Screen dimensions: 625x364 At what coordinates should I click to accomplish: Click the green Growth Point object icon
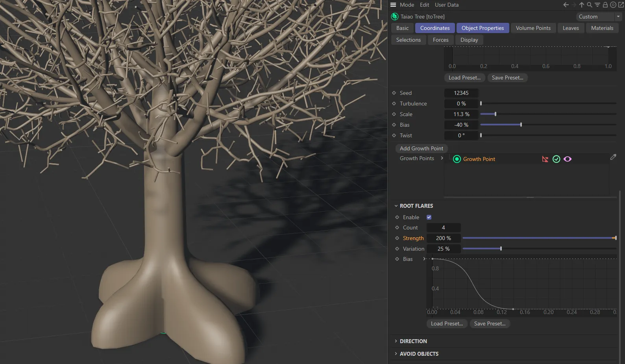457,159
